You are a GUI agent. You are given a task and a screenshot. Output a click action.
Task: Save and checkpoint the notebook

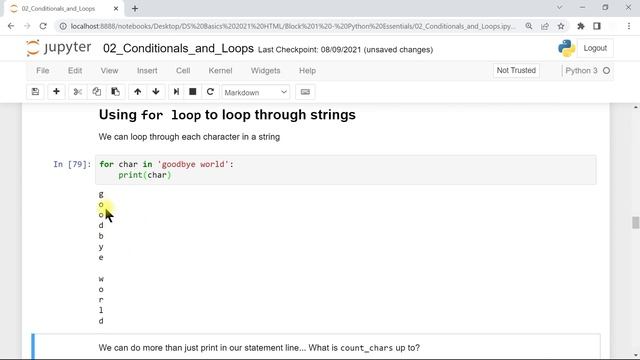36,92
